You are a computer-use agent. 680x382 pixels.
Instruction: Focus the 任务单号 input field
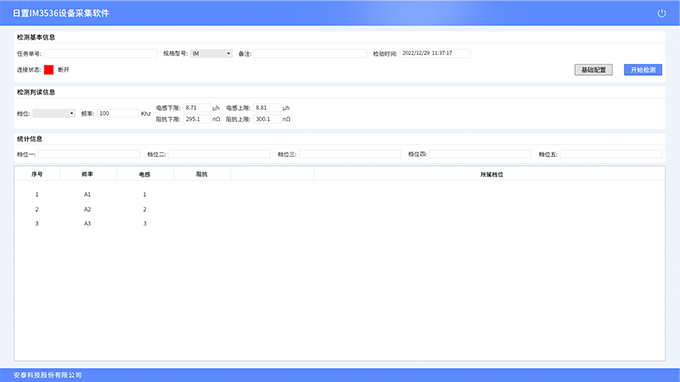[x=101, y=53]
